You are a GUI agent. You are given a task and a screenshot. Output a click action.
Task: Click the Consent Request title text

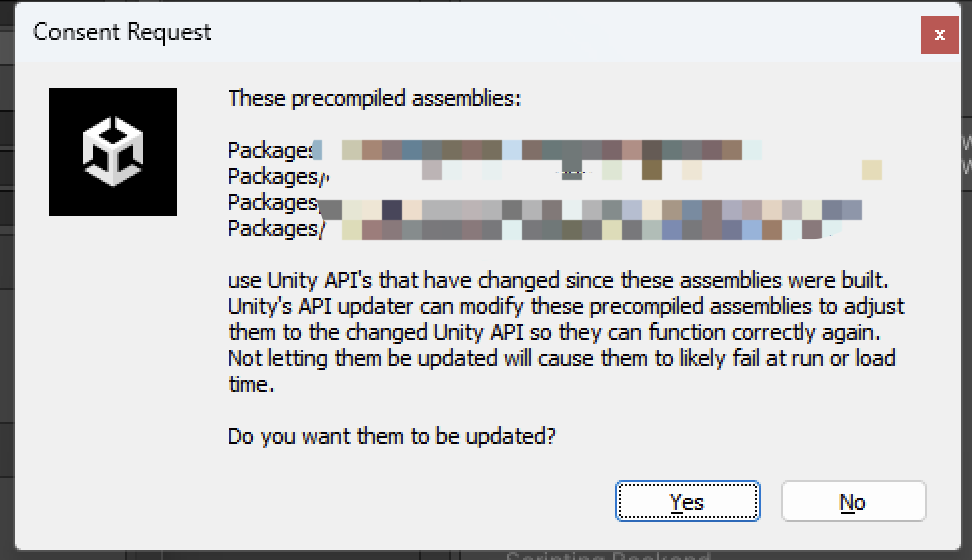(x=122, y=32)
